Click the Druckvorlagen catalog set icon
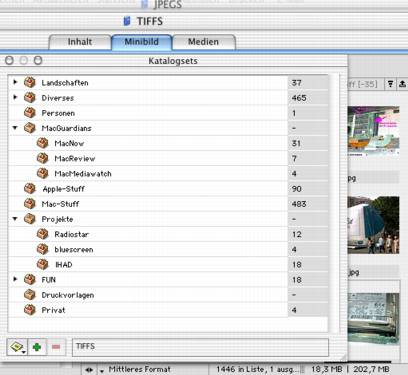Screen dimensions: 408x375 [x=30, y=295]
